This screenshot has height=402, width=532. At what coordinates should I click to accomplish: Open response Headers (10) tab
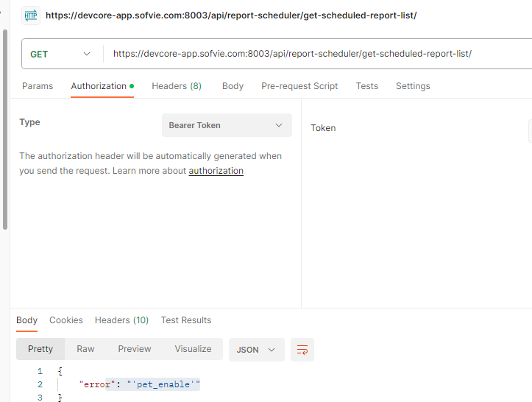coord(122,320)
